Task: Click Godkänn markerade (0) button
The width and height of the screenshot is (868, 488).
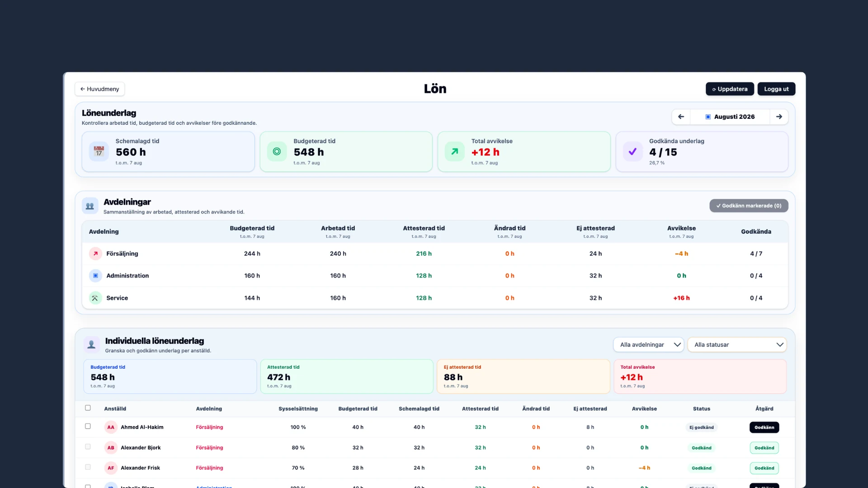Action: (749, 206)
